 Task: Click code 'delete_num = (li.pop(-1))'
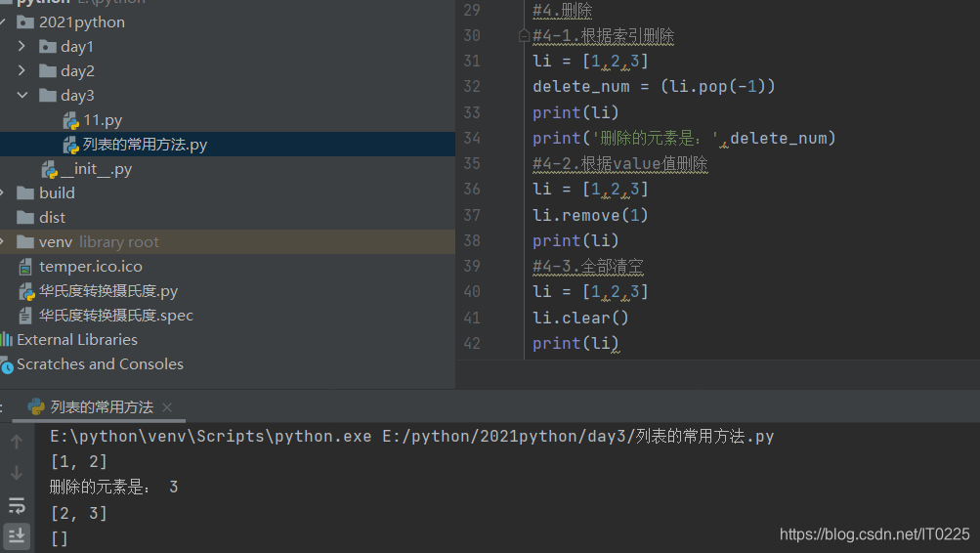(x=654, y=86)
